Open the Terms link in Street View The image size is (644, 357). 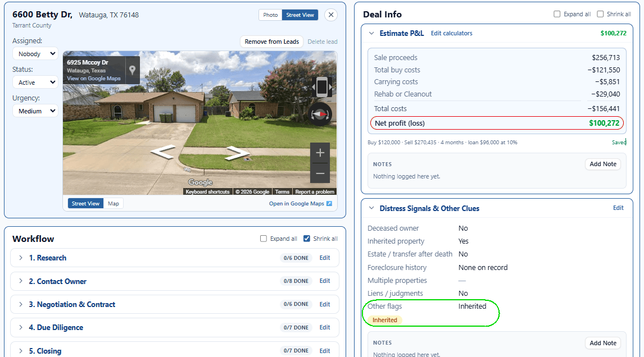click(x=282, y=191)
